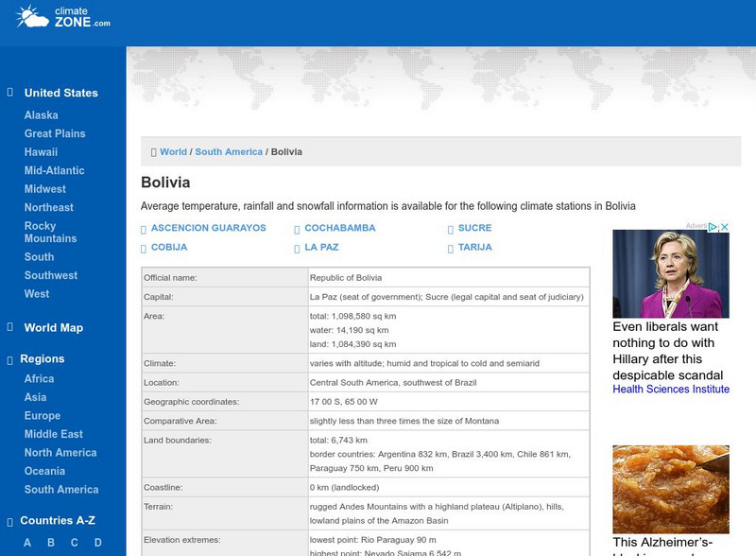Show countries starting with A
Image resolution: width=756 pixels, height=556 pixels.
tap(27, 543)
